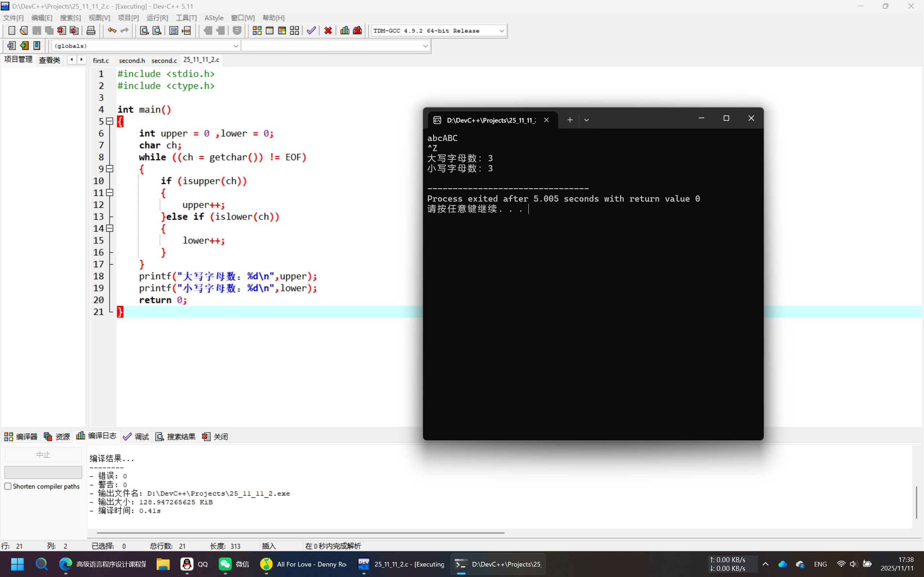Screen dimensions: 924x577
Task: Switch to the second.c editor tab
Action: pyautogui.click(x=164, y=60)
